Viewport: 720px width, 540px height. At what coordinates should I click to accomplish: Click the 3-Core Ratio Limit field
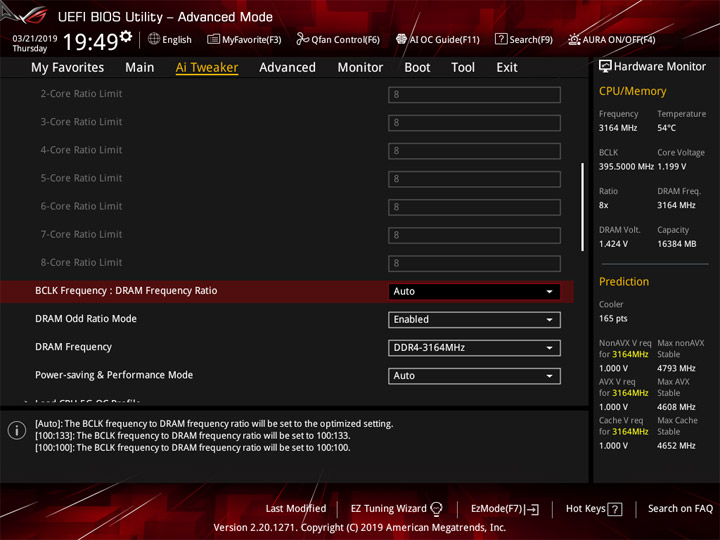(474, 123)
